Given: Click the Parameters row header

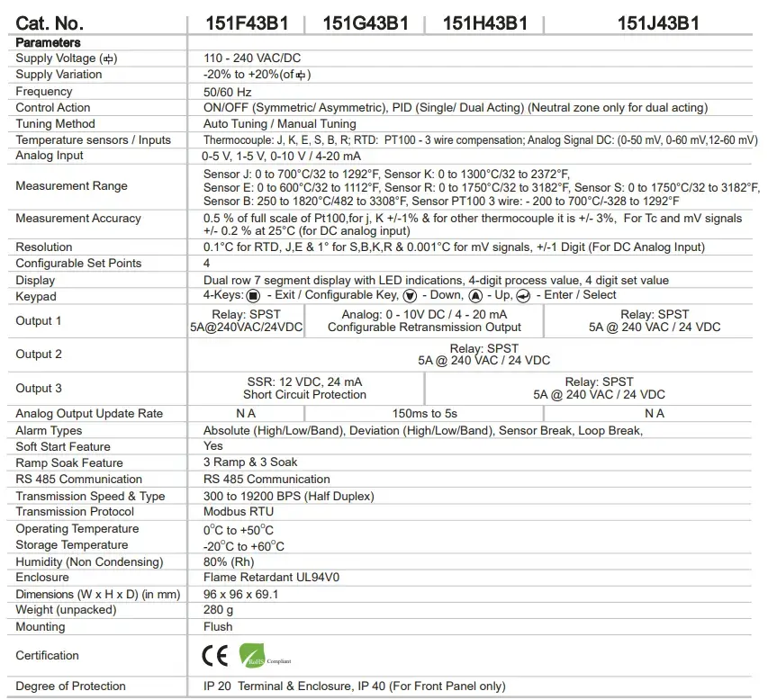Looking at the screenshot, I should pyautogui.click(x=48, y=42).
